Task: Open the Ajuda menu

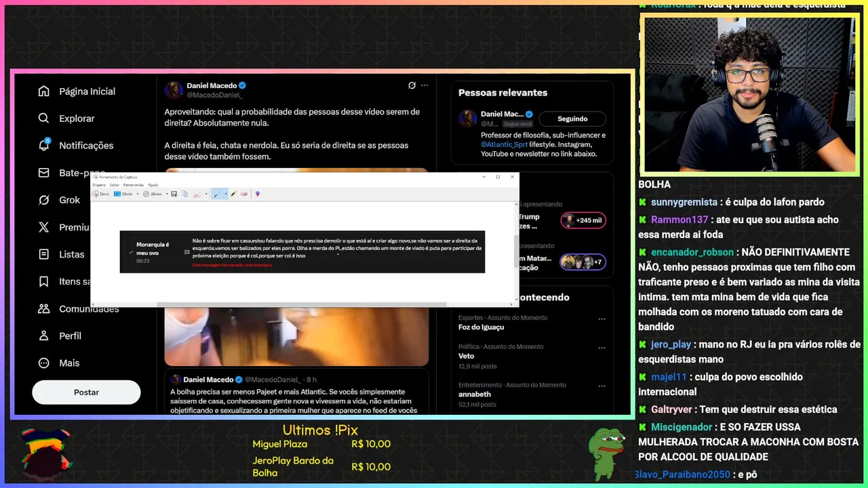Action: [153, 185]
